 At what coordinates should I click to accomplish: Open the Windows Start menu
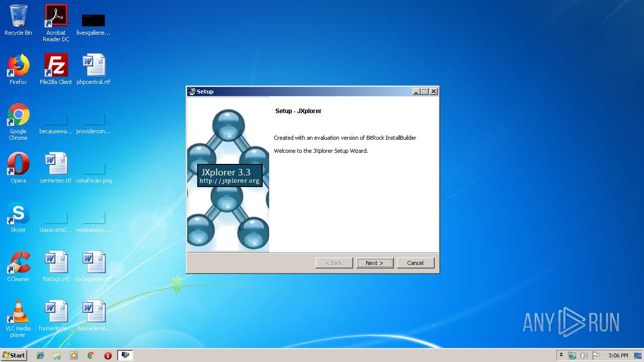pos(14,355)
